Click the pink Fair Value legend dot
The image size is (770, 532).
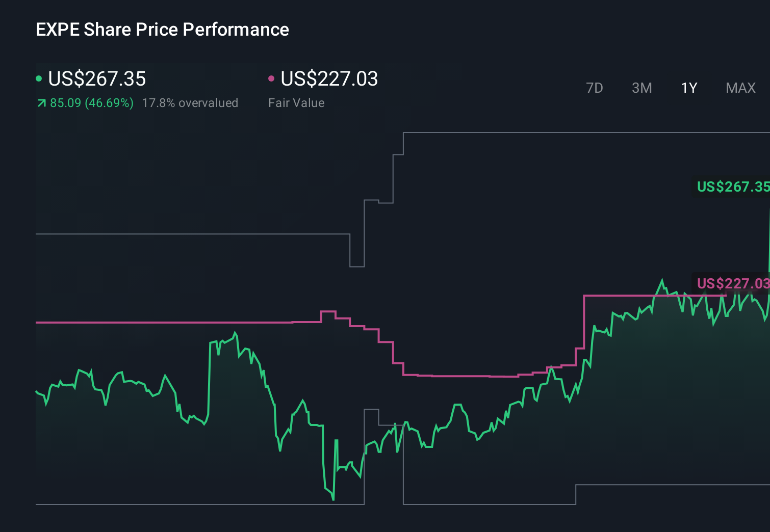point(272,78)
